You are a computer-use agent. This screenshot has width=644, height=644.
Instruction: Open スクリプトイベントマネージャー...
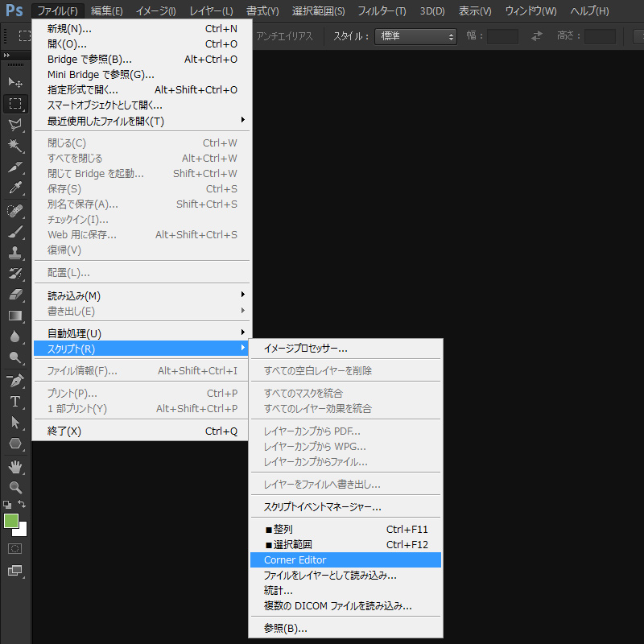point(345,507)
